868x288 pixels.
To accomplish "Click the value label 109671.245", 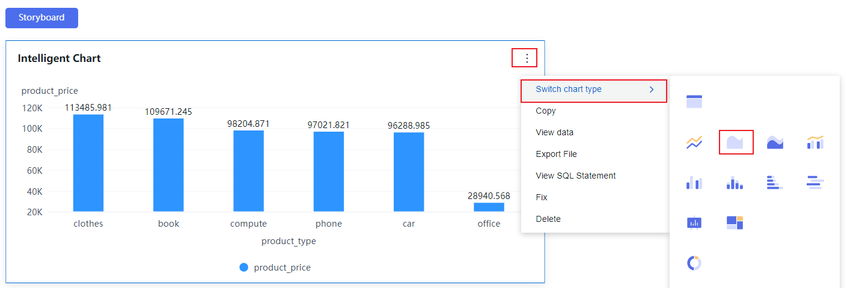I will (168, 112).
